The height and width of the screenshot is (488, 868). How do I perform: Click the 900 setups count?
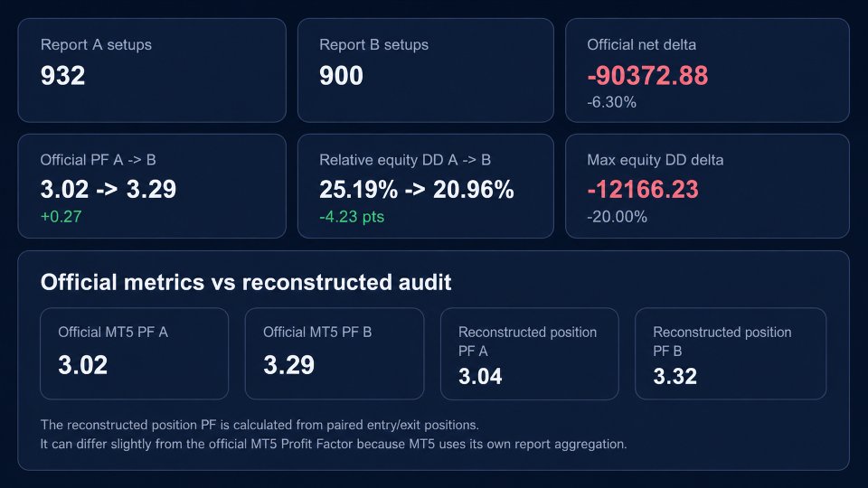pos(341,76)
